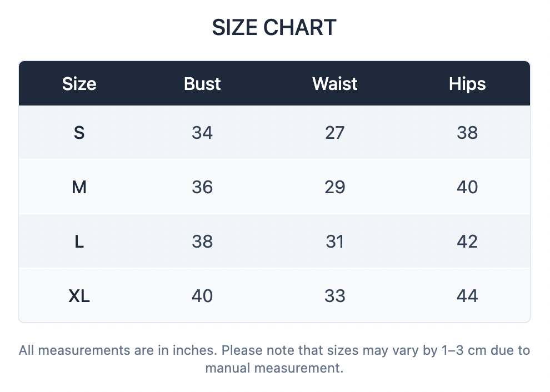This screenshot has width=550, height=392.
Task: Select the Waist column header
Action: click(335, 84)
